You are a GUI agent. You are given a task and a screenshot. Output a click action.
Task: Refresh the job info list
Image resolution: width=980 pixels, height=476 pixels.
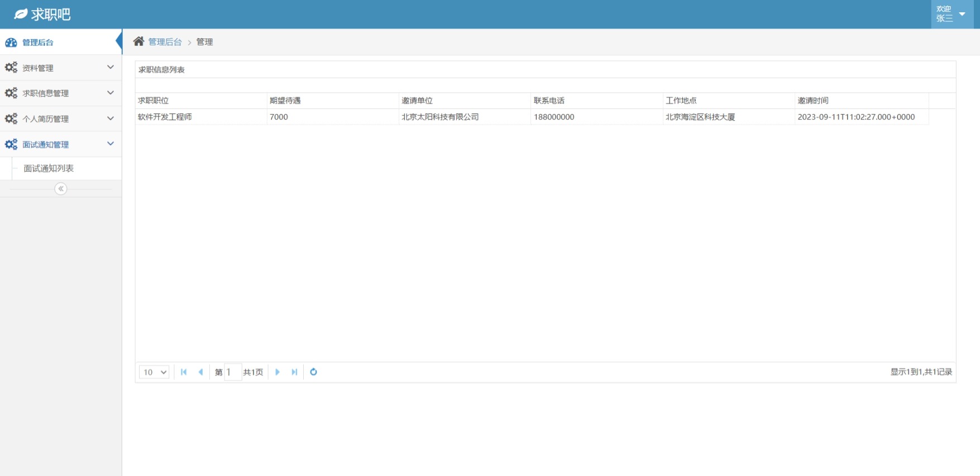[314, 372]
